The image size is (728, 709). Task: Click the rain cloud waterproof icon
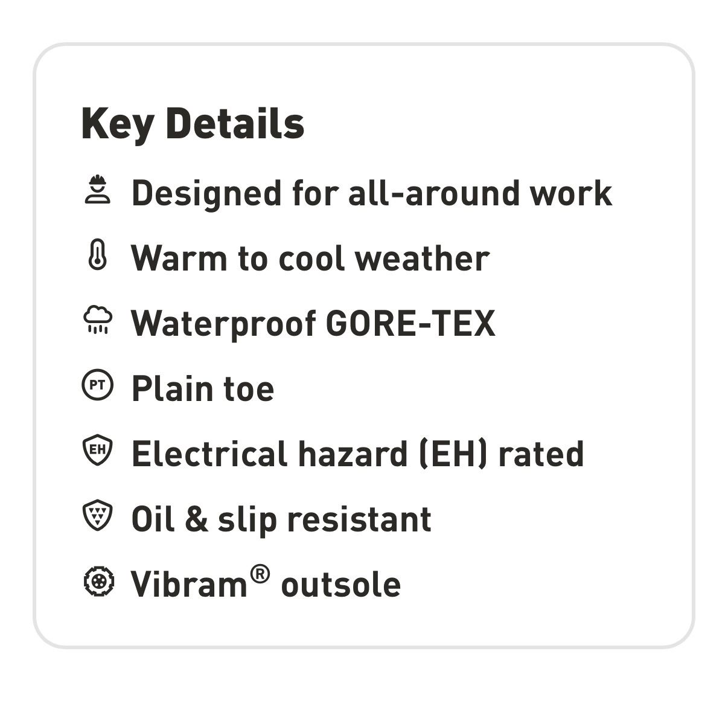(x=97, y=320)
